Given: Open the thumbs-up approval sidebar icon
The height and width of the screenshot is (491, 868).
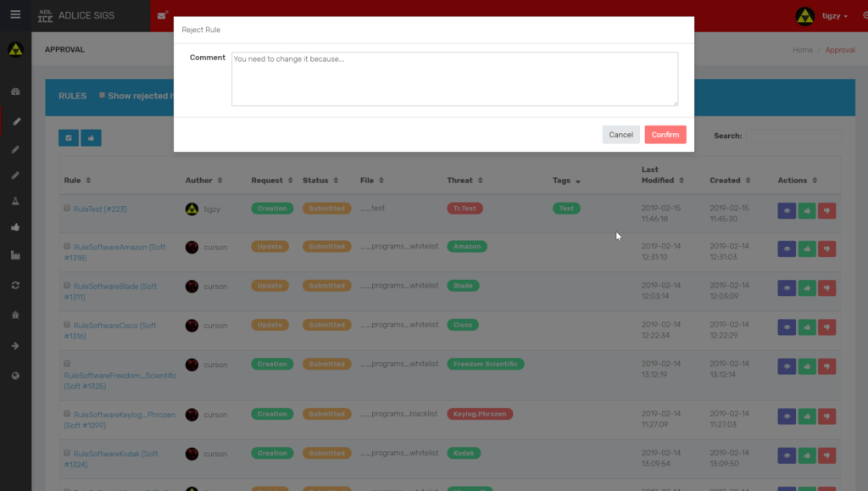Looking at the screenshot, I should [15, 227].
